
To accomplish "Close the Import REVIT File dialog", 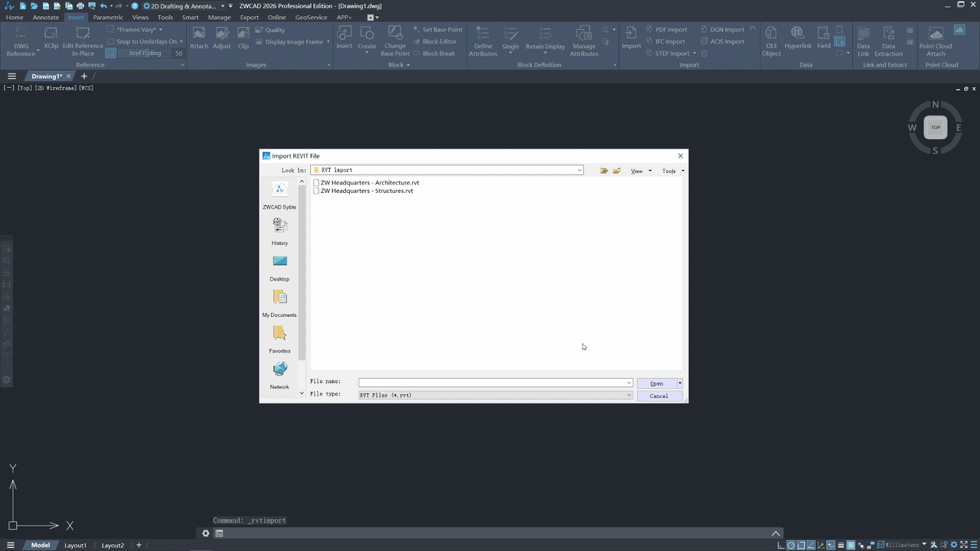I will tap(681, 156).
